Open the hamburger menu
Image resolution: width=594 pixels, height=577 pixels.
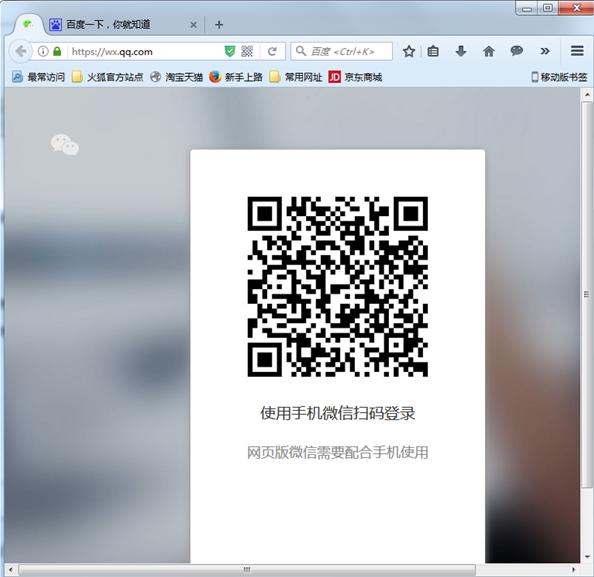click(x=577, y=51)
